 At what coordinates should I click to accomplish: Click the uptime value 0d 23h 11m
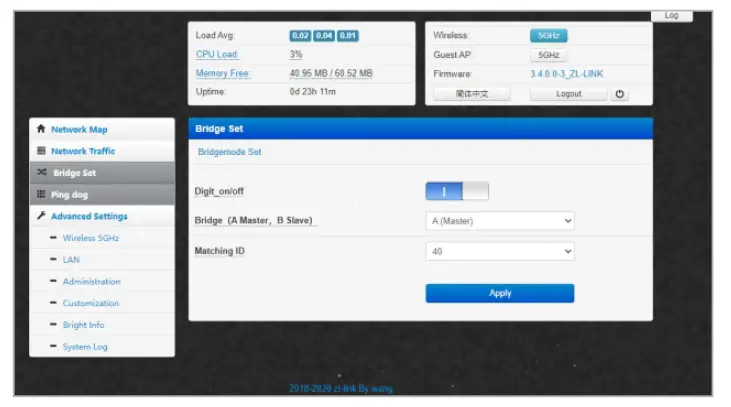(x=312, y=91)
